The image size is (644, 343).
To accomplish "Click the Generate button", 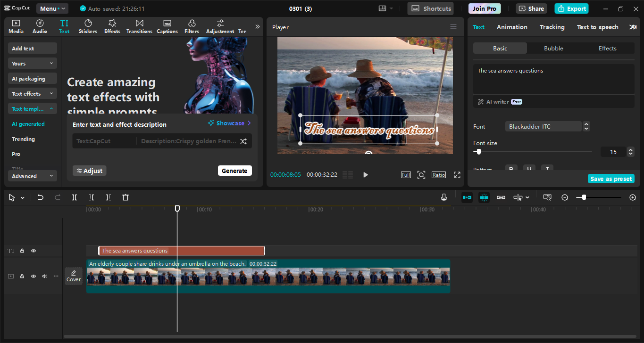I will (x=234, y=171).
